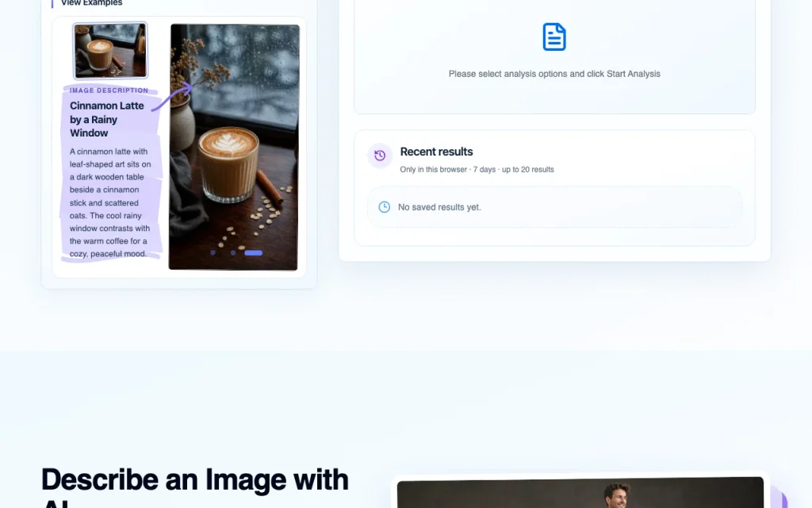Click the active elongated carousel indicator
The image size is (812, 508).
pyautogui.click(x=253, y=253)
